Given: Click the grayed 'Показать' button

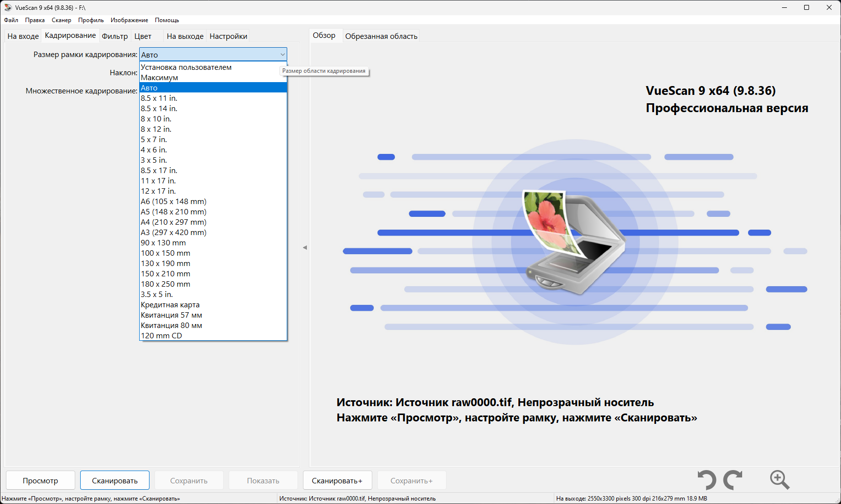Looking at the screenshot, I should (263, 480).
